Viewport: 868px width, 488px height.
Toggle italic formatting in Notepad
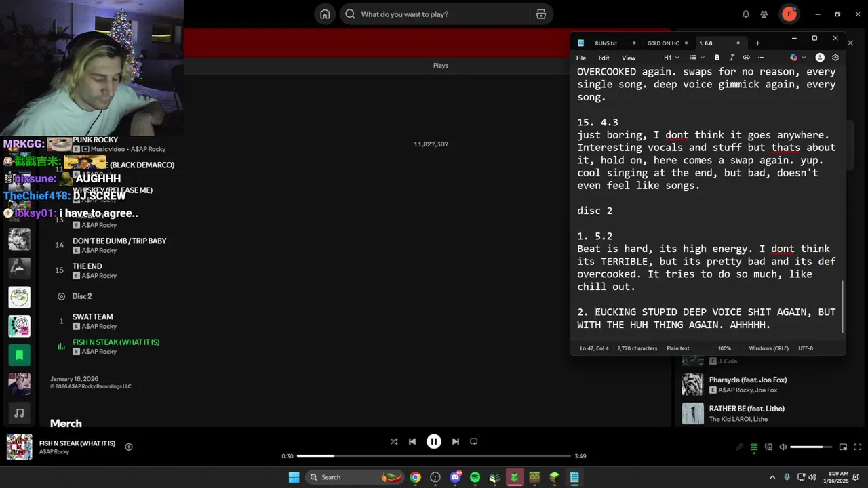pos(732,58)
